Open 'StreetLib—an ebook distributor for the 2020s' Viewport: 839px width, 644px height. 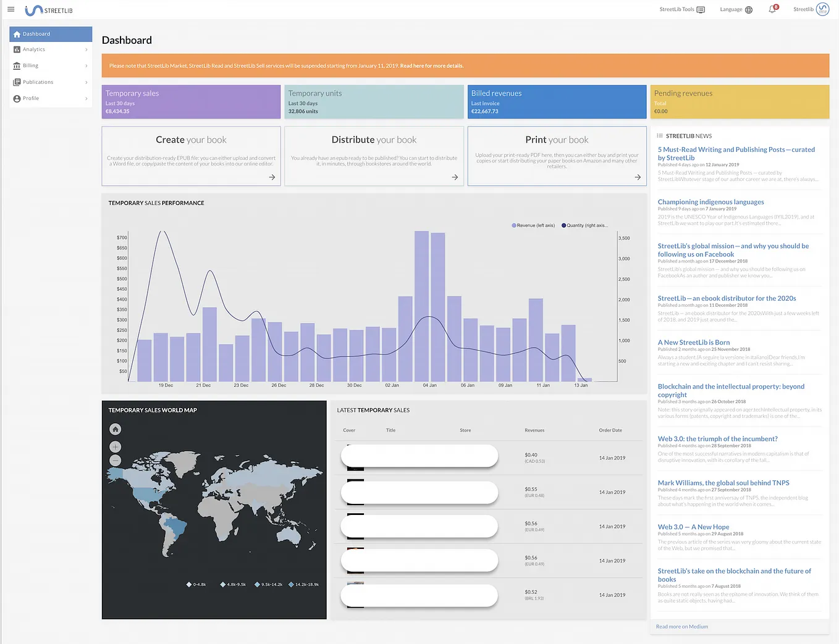(727, 298)
